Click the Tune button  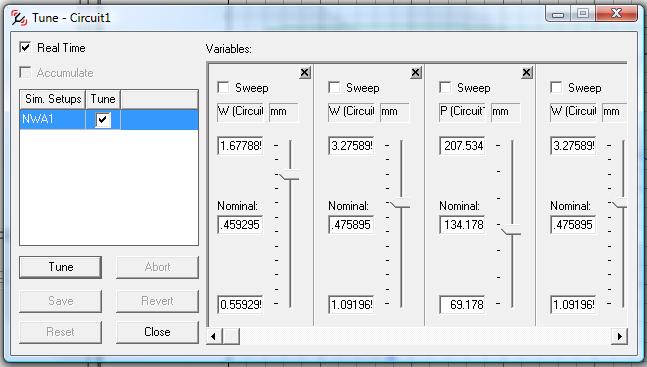(x=61, y=267)
